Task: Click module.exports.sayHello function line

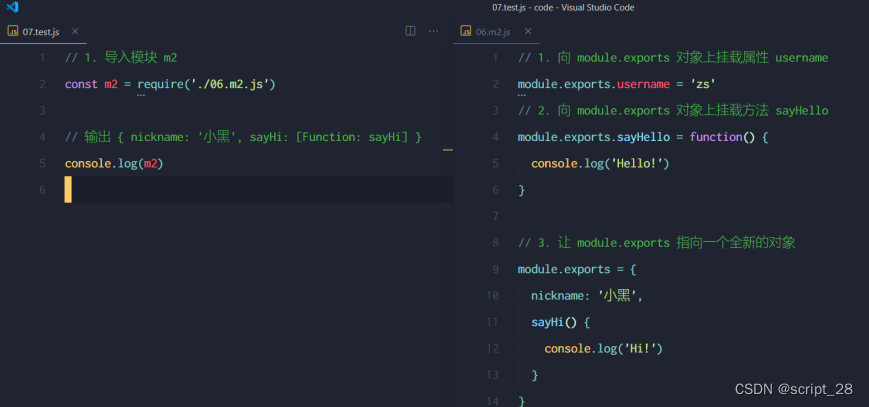Action: coord(643,137)
